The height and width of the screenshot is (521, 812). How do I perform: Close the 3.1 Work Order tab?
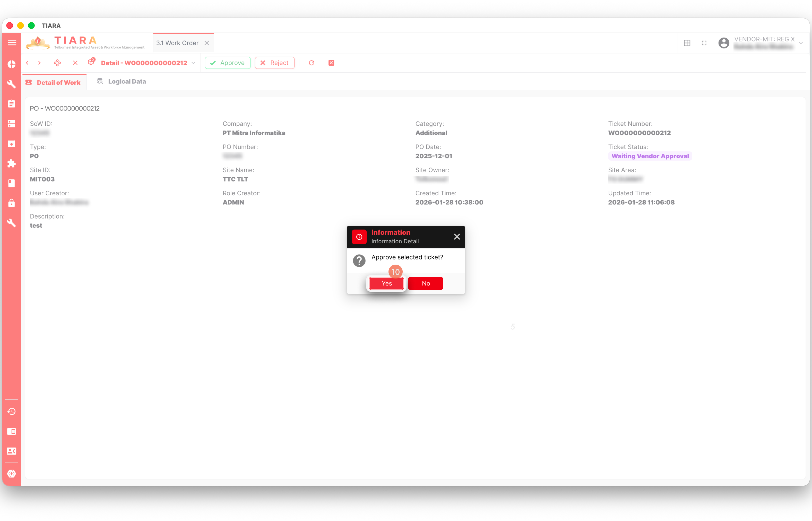pyautogui.click(x=207, y=43)
